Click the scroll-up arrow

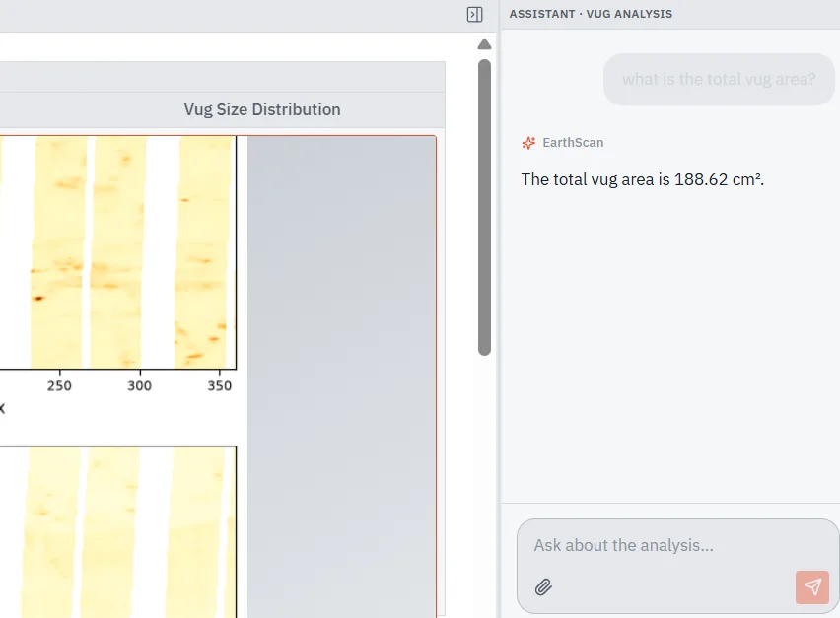click(x=484, y=44)
